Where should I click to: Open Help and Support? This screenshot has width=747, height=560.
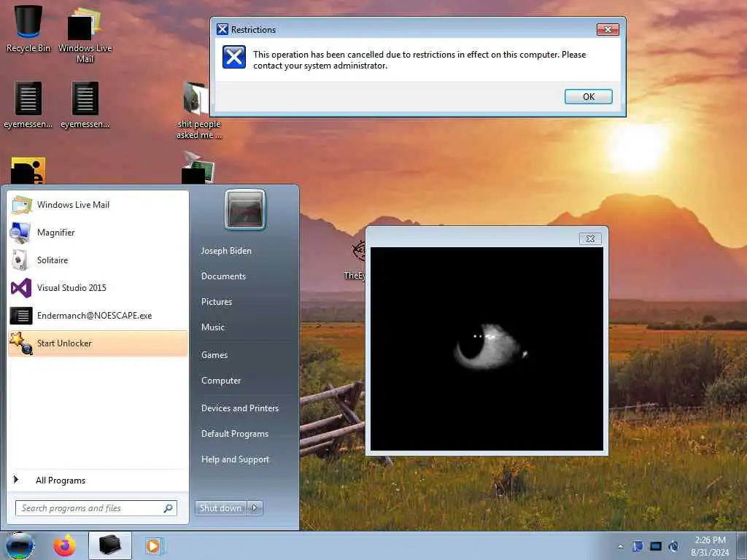click(x=236, y=459)
